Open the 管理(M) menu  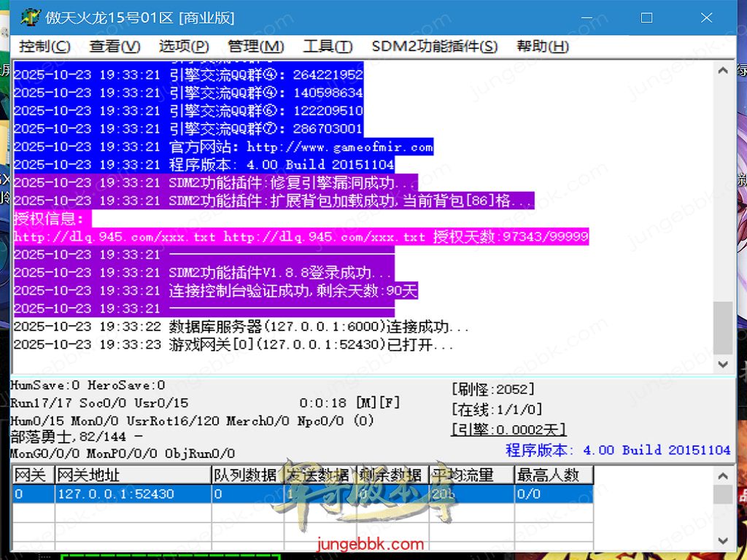click(x=255, y=47)
